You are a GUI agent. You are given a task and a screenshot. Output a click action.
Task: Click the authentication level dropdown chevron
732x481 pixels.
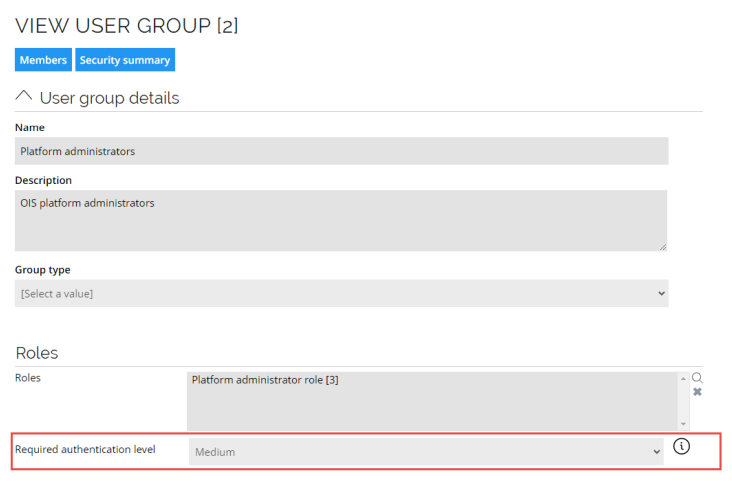(656, 452)
